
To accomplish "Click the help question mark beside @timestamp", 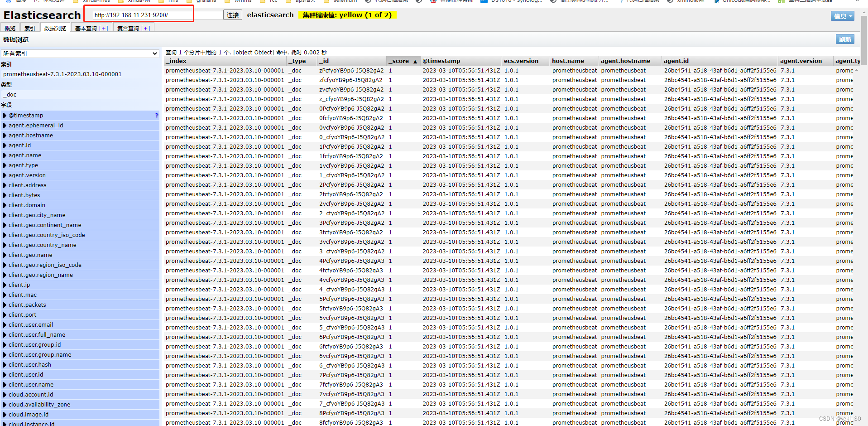I will coord(157,116).
